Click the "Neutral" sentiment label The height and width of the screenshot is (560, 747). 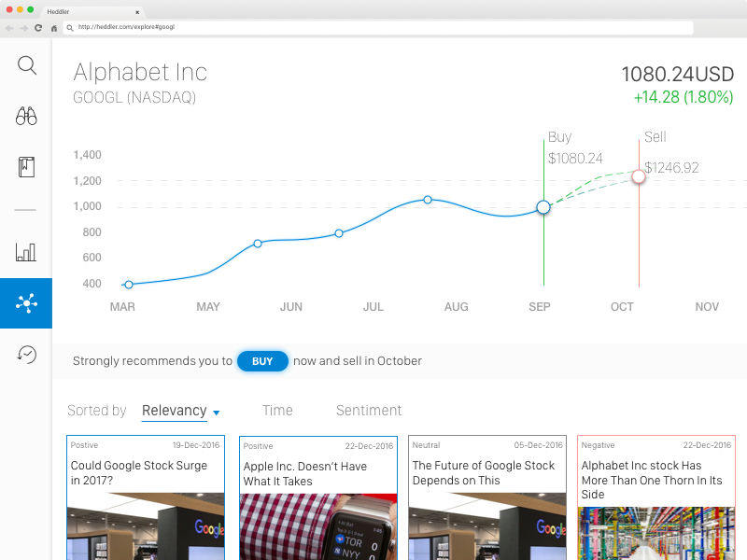coord(427,445)
